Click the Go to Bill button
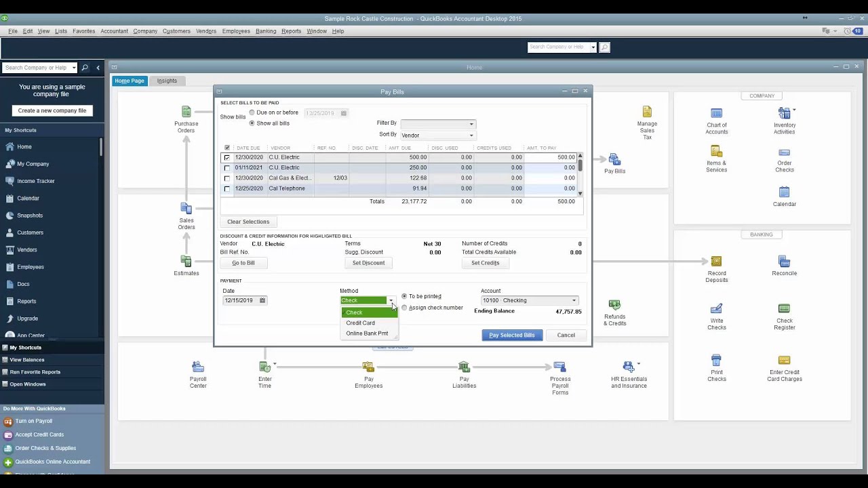This screenshot has height=488, width=868. point(243,263)
